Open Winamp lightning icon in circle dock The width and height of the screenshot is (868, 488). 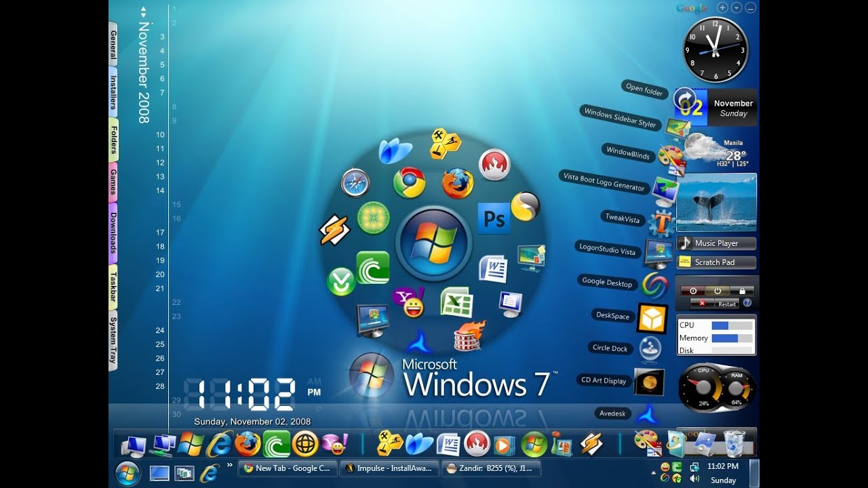click(x=335, y=230)
